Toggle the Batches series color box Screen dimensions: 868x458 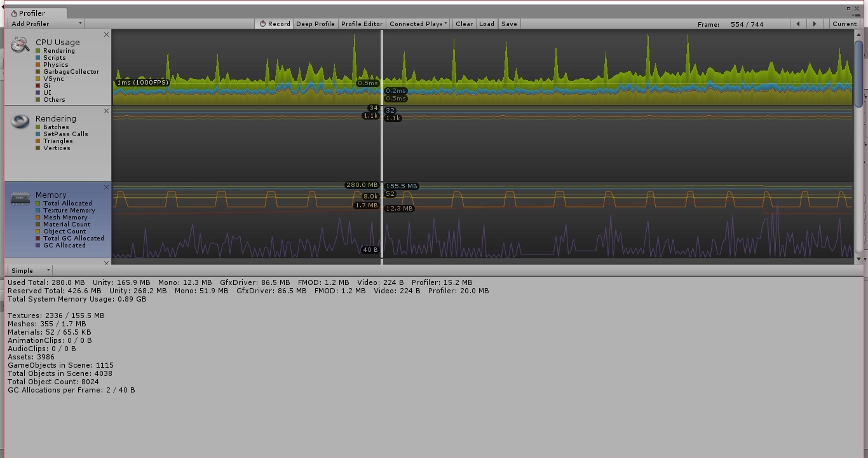38,127
